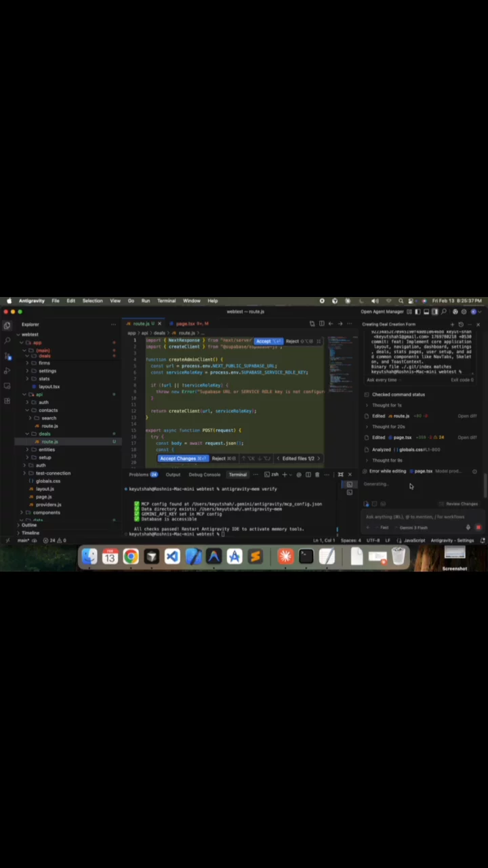The image size is (488, 868).
Task: Click Open diff next to route.js
Action: point(467,416)
